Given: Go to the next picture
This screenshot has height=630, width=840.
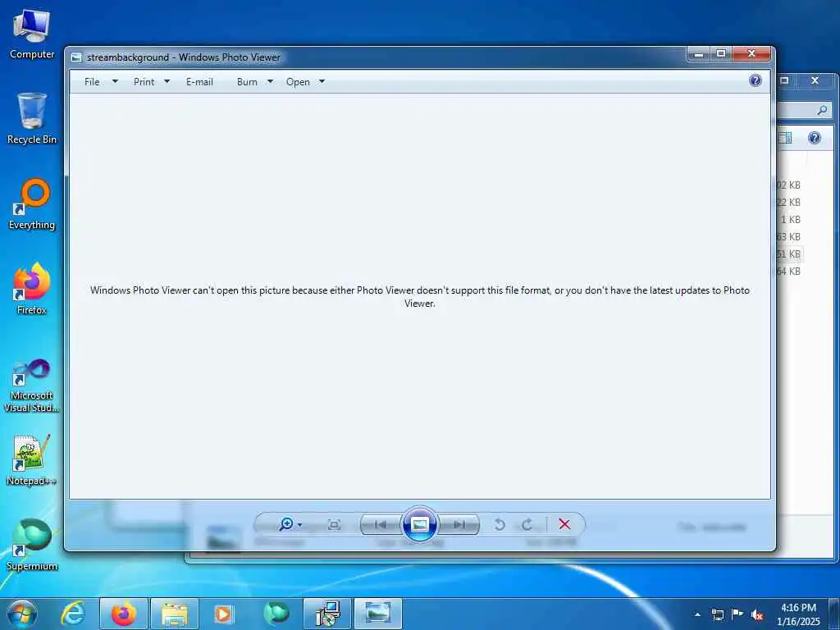Looking at the screenshot, I should 459,524.
